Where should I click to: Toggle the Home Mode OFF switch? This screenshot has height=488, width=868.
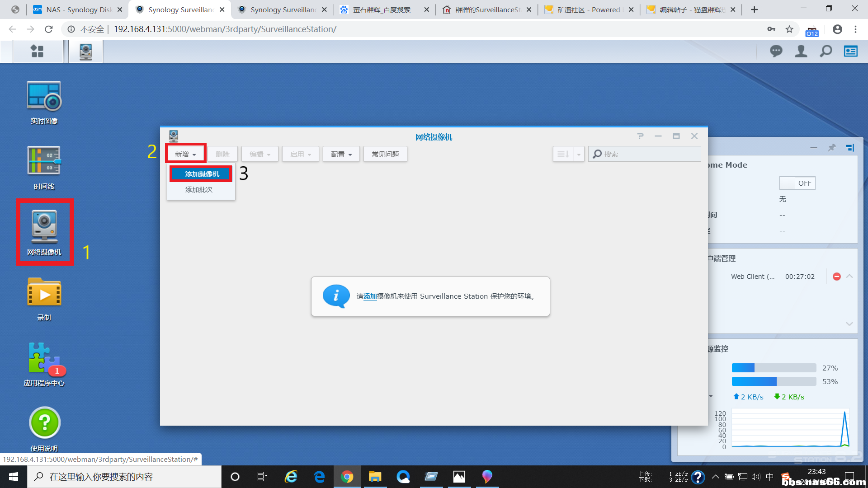(x=797, y=183)
